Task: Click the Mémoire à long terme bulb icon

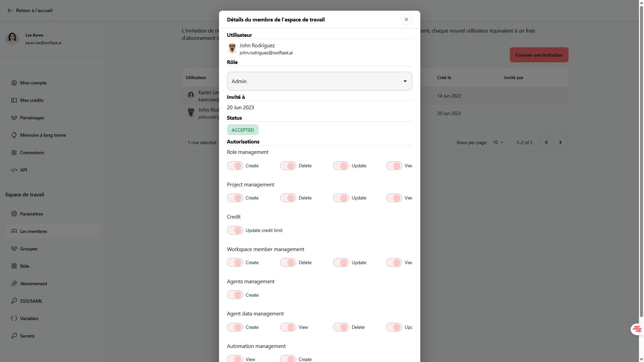Action: pos(14,135)
